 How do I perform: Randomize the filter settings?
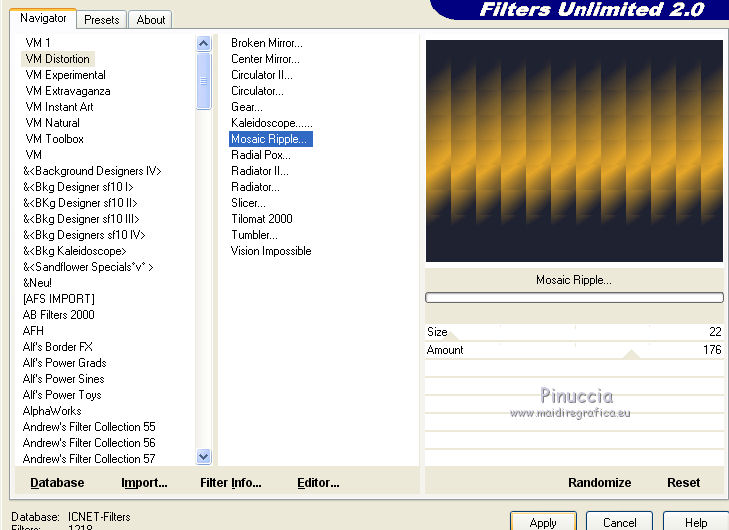pos(599,483)
